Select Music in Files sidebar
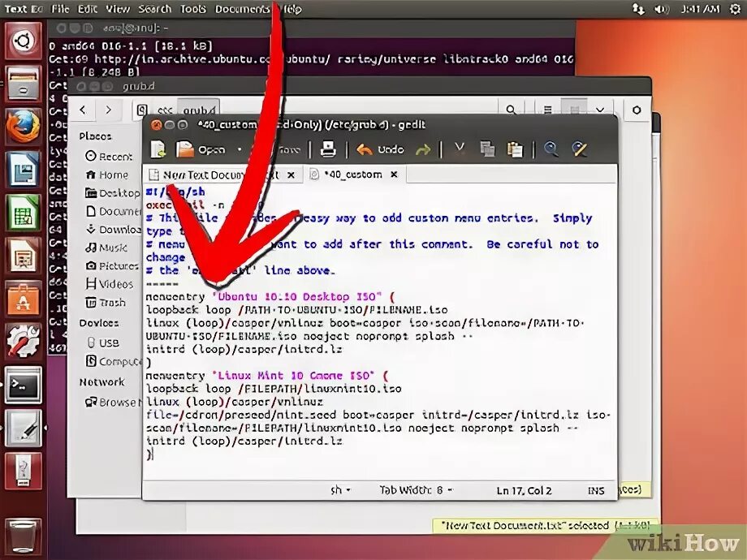Screen dimensions: 747x560 coord(106,248)
